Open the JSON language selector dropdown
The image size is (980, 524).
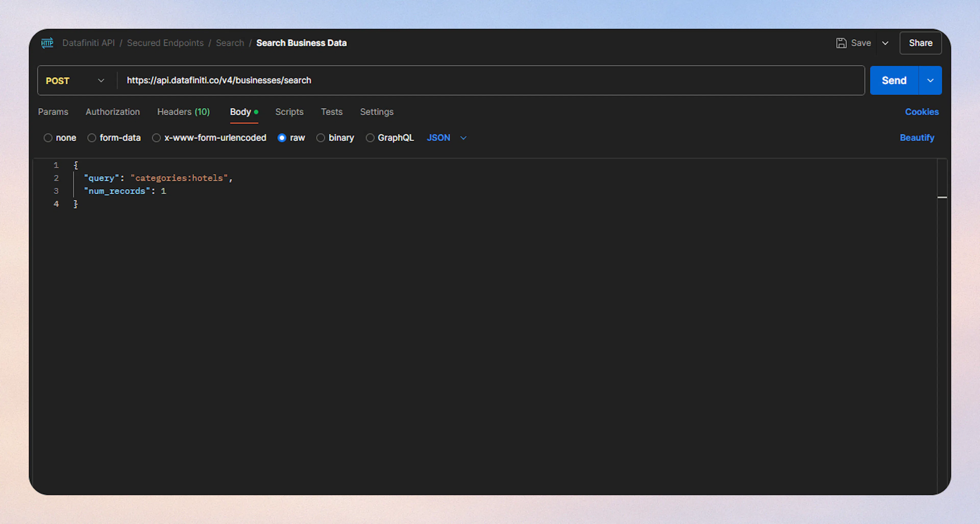463,138
